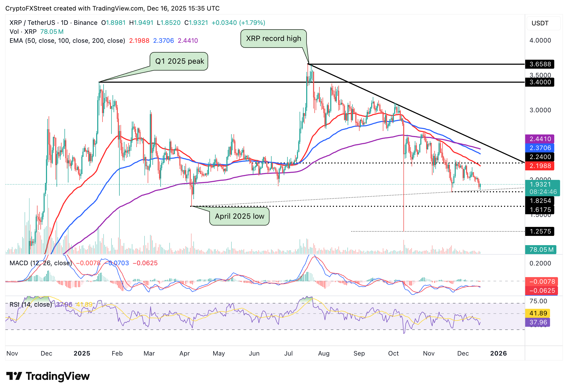Select the 3.6588 record high price label
The image size is (568, 392).
tap(540, 64)
